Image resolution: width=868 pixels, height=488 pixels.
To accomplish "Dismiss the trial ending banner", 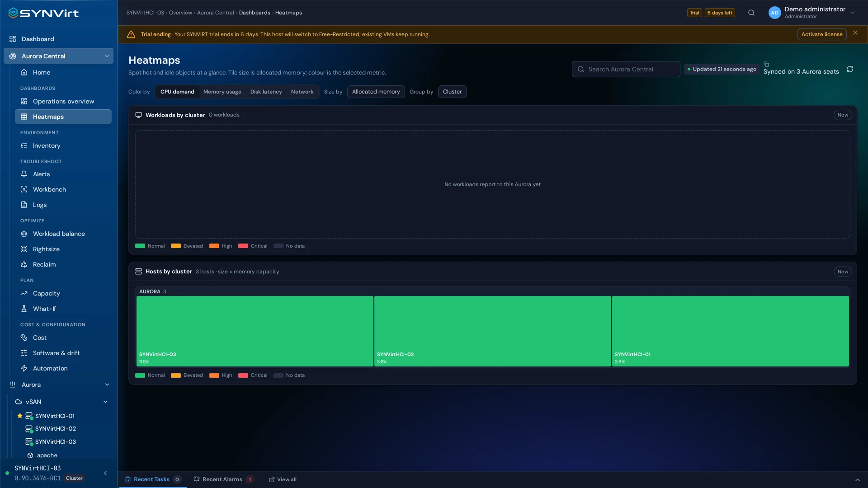I will [x=855, y=33].
